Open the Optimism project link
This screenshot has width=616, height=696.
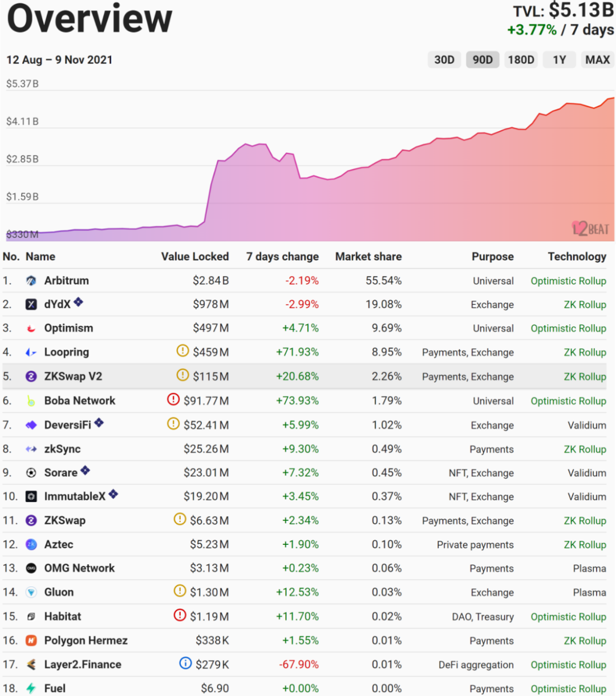point(68,329)
